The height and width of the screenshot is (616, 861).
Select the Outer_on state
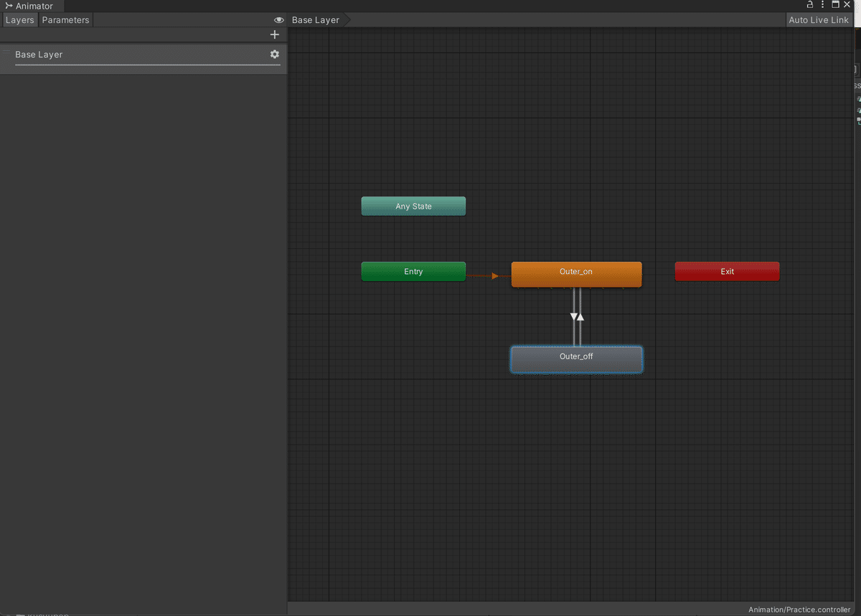coord(576,272)
